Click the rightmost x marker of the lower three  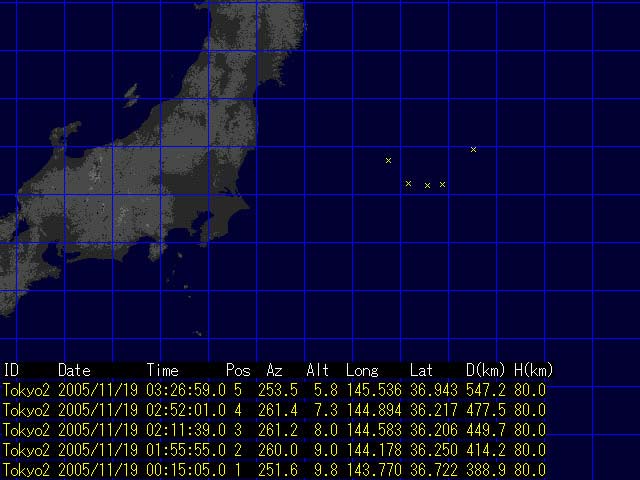click(x=442, y=184)
